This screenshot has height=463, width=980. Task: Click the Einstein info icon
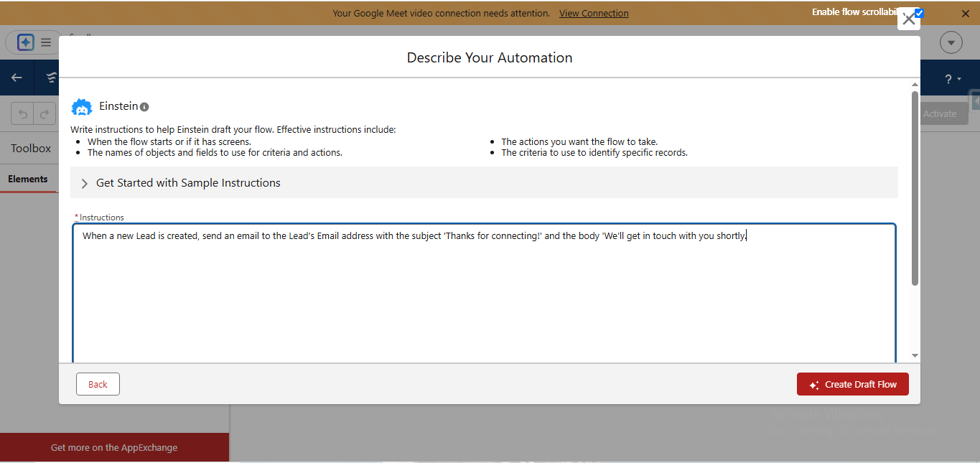pos(144,107)
